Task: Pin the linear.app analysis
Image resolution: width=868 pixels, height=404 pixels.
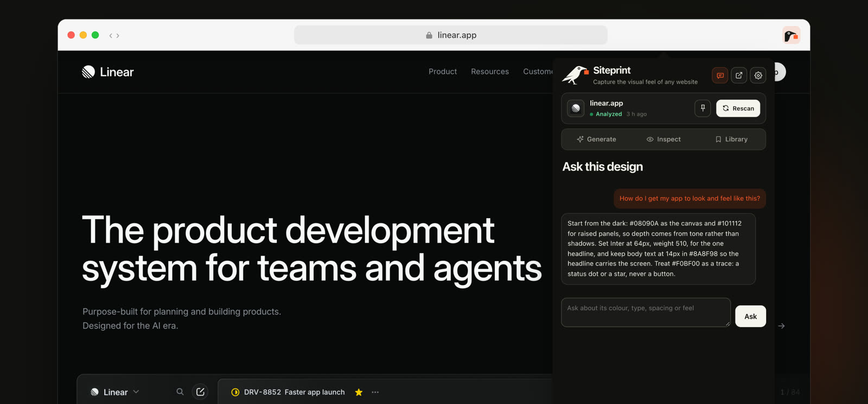Action: pyautogui.click(x=703, y=108)
